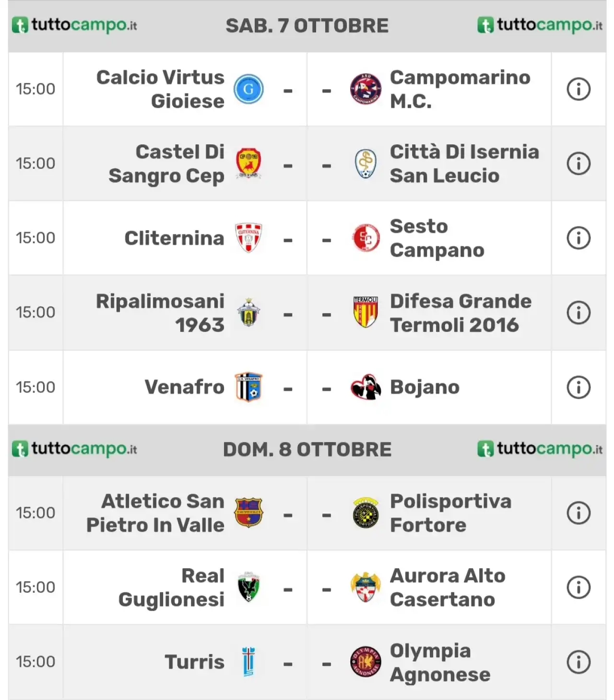The image size is (614, 700).
Task: Click the Real Guglionesi green shield logo
Action: click(248, 587)
